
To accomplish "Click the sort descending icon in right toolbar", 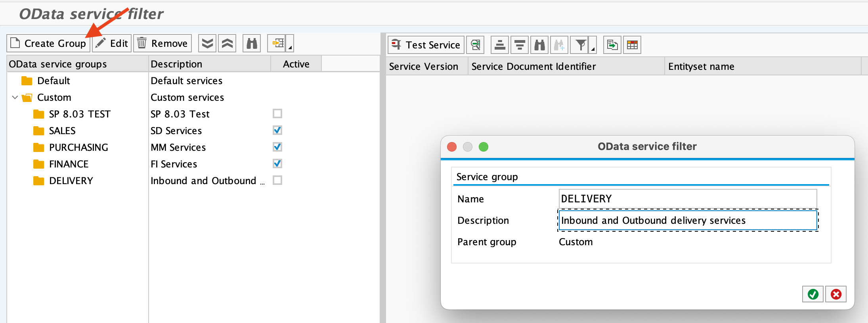I will (520, 45).
